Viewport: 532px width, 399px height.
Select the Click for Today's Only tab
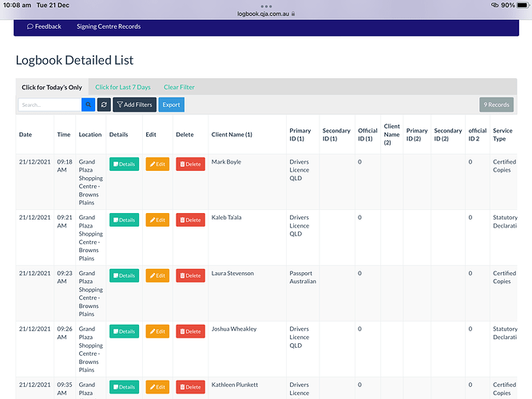(x=52, y=87)
